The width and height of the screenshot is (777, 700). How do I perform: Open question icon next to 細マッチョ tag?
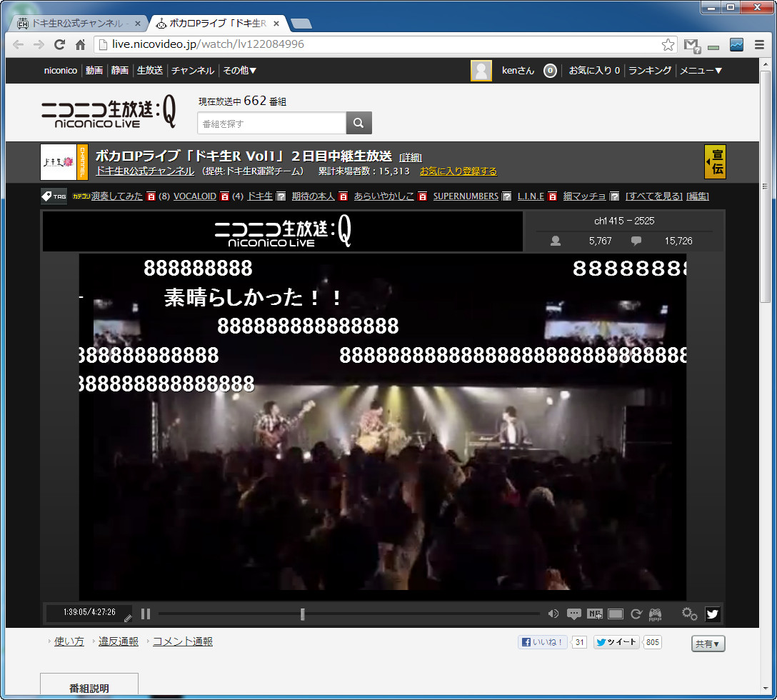(614, 196)
